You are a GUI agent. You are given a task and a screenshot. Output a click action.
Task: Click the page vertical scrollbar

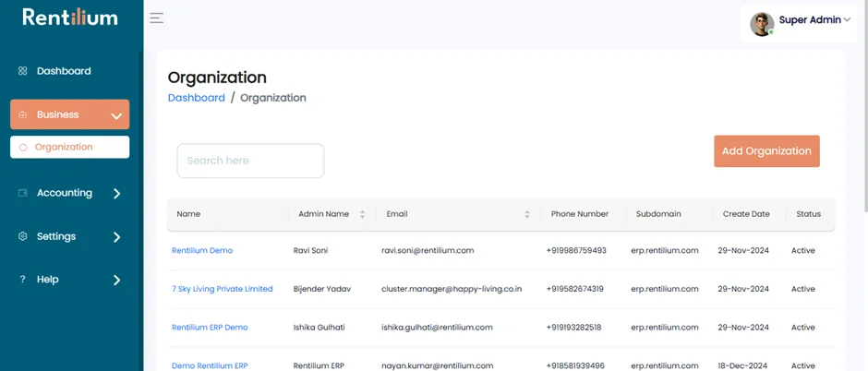point(864,105)
